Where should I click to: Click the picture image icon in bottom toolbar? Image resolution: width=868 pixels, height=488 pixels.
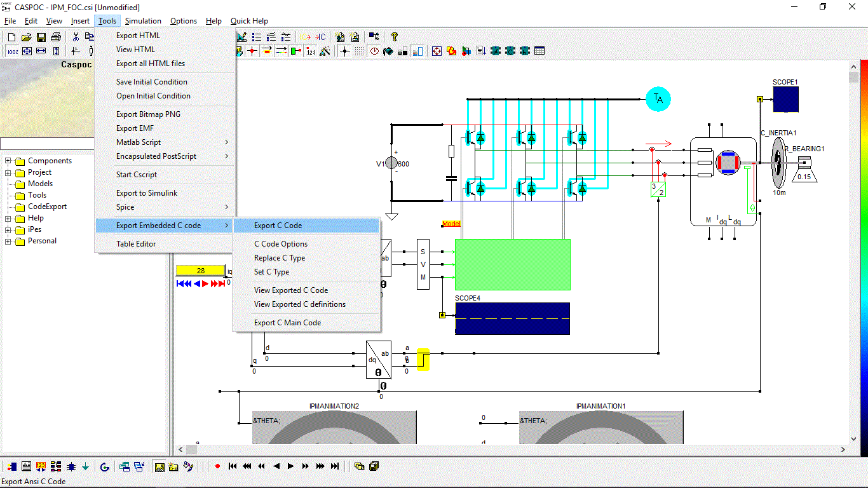(x=159, y=466)
